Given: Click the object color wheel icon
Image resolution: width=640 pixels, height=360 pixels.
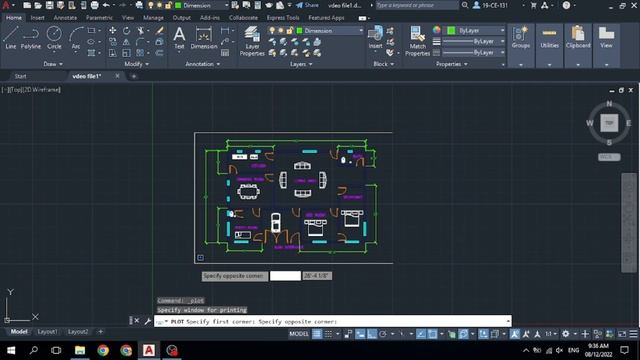Looking at the screenshot, I should (x=437, y=30).
